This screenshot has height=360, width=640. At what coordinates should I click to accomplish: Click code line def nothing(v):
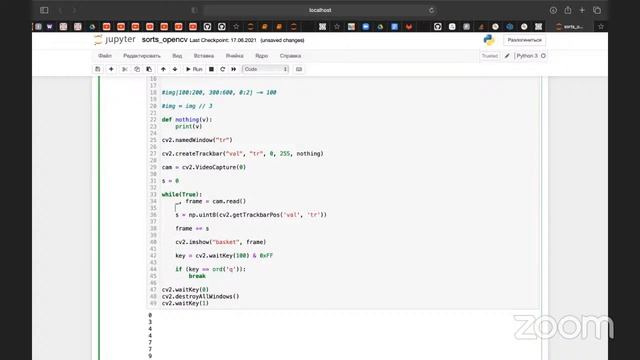point(187,120)
